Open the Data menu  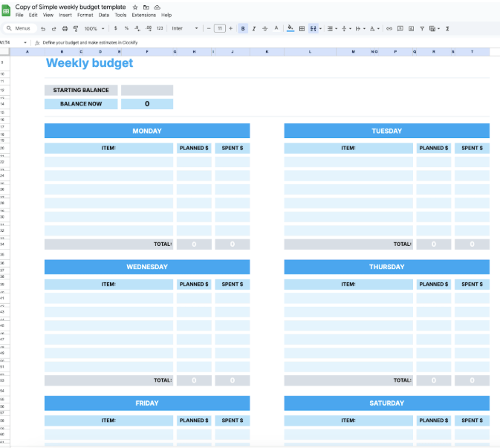[x=103, y=15]
